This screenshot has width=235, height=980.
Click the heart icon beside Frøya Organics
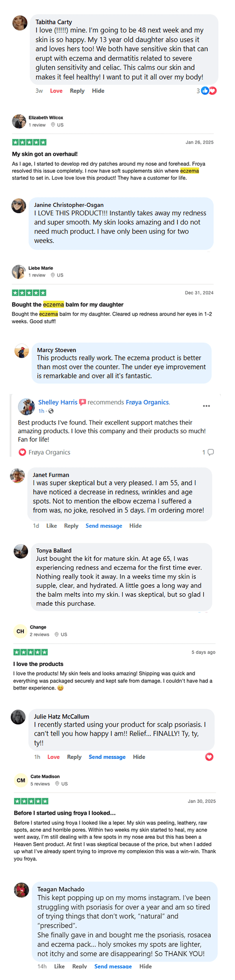pos(22,452)
